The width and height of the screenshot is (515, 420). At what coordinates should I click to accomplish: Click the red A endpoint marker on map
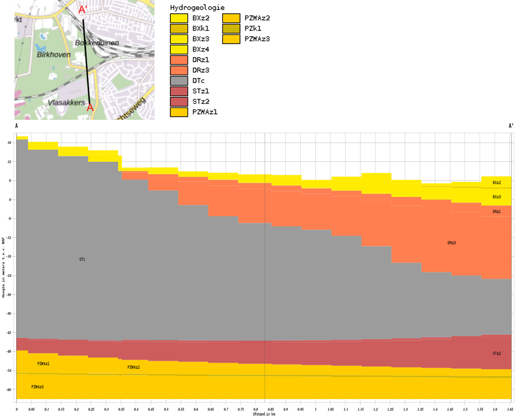click(90, 107)
